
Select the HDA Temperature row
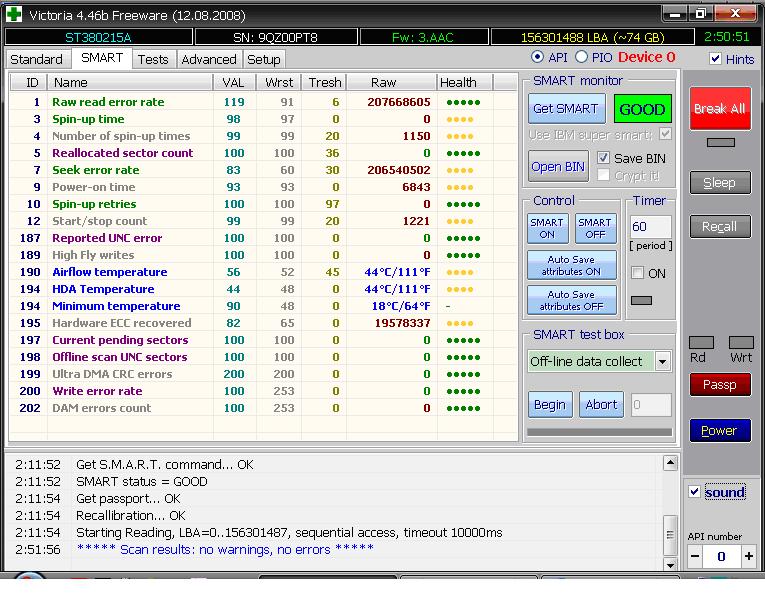point(263,289)
